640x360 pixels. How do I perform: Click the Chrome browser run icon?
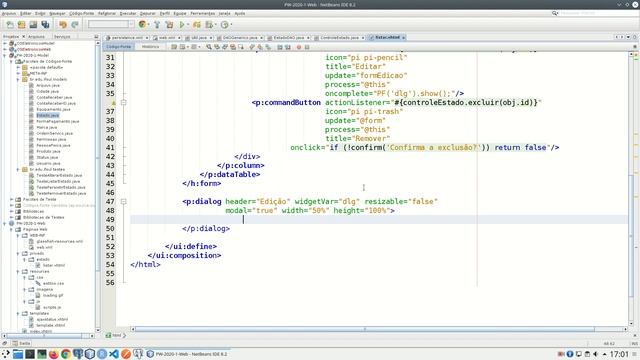pyautogui.click(x=142, y=24)
